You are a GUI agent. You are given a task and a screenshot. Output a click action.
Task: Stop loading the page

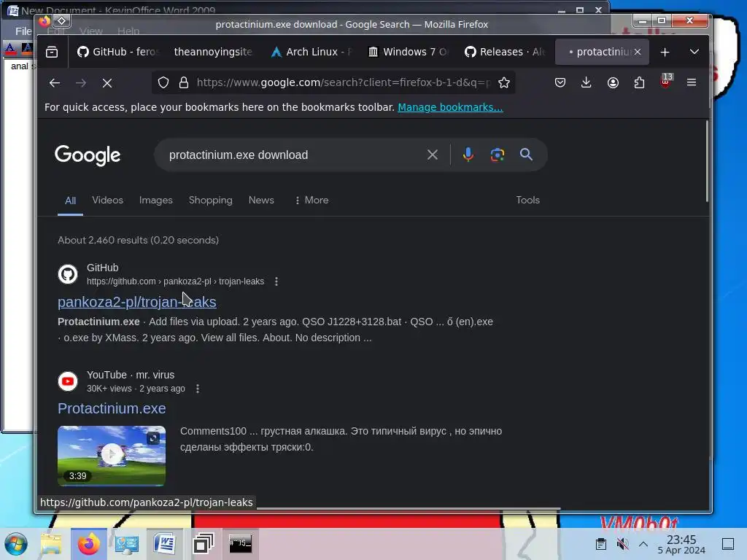coord(107,83)
